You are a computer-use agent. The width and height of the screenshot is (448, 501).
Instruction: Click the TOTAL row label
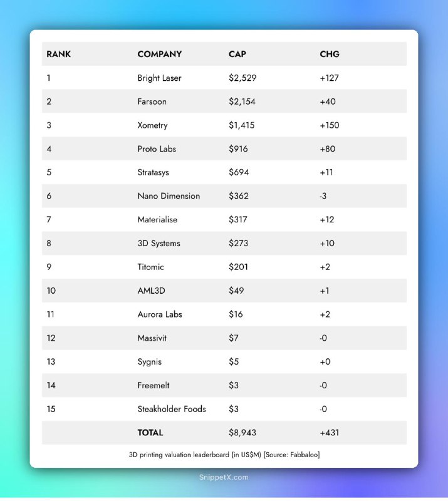point(150,433)
